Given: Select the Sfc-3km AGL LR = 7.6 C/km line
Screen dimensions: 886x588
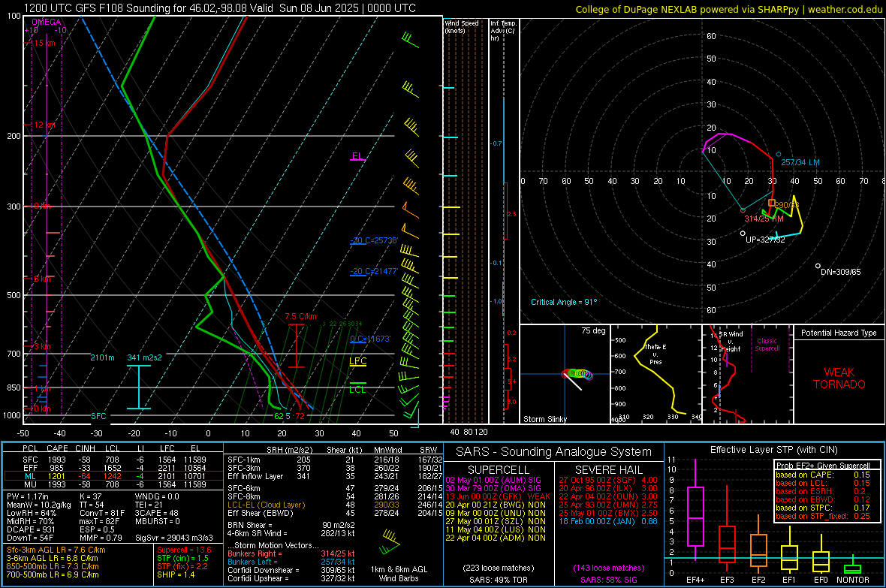Looking at the screenshot, I should (56, 550).
